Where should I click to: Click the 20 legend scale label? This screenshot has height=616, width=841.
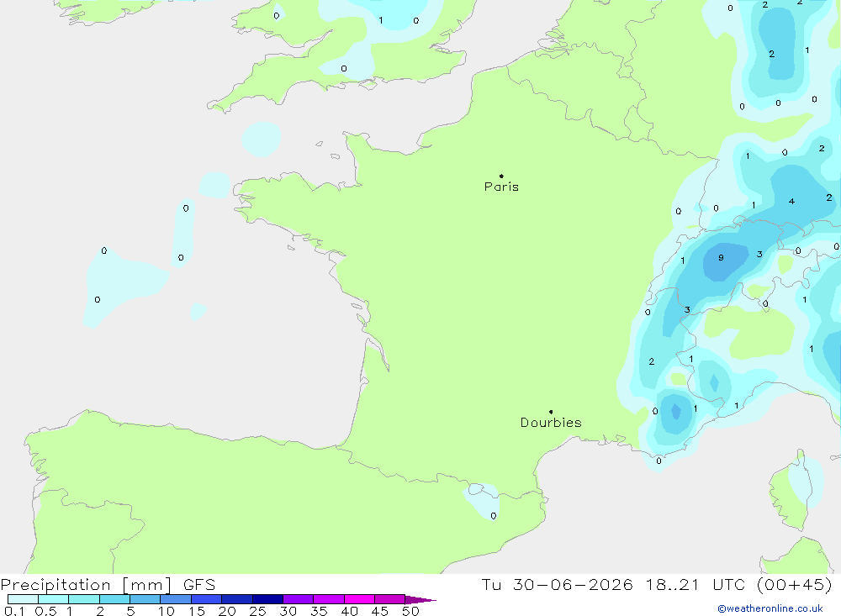point(227,611)
